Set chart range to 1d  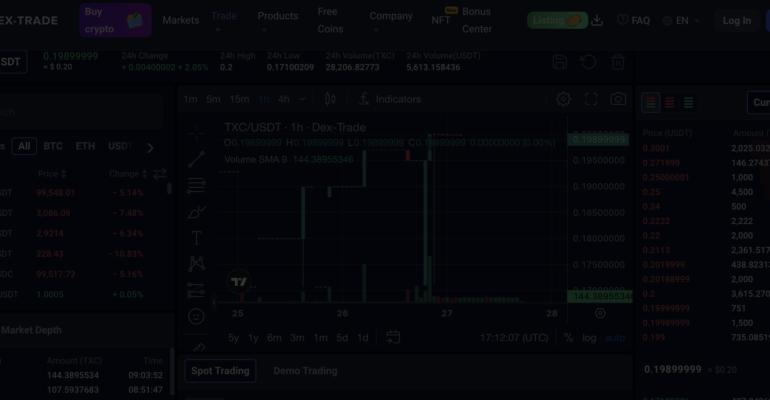point(362,338)
